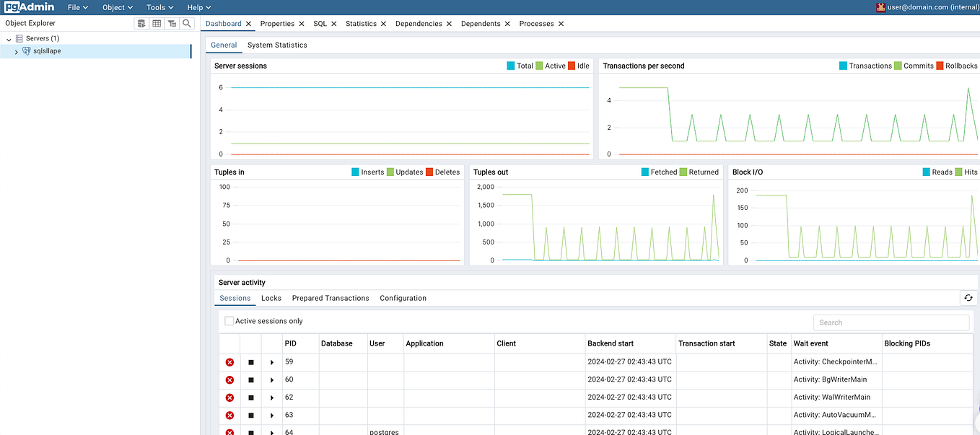
Task: Switch to System Statistics tab
Action: point(277,45)
